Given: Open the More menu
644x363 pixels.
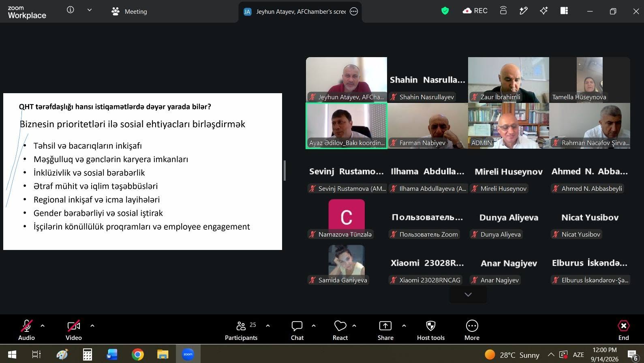Looking at the screenshot, I should click(472, 330).
